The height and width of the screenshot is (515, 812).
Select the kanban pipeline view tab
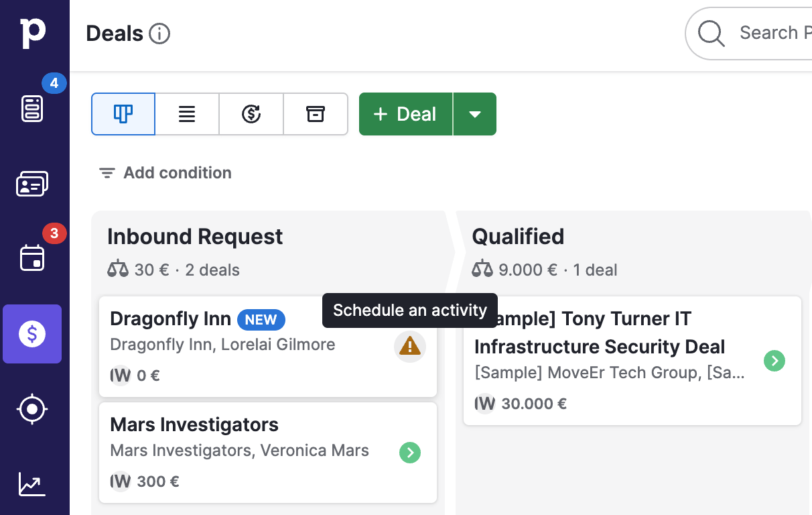click(123, 114)
